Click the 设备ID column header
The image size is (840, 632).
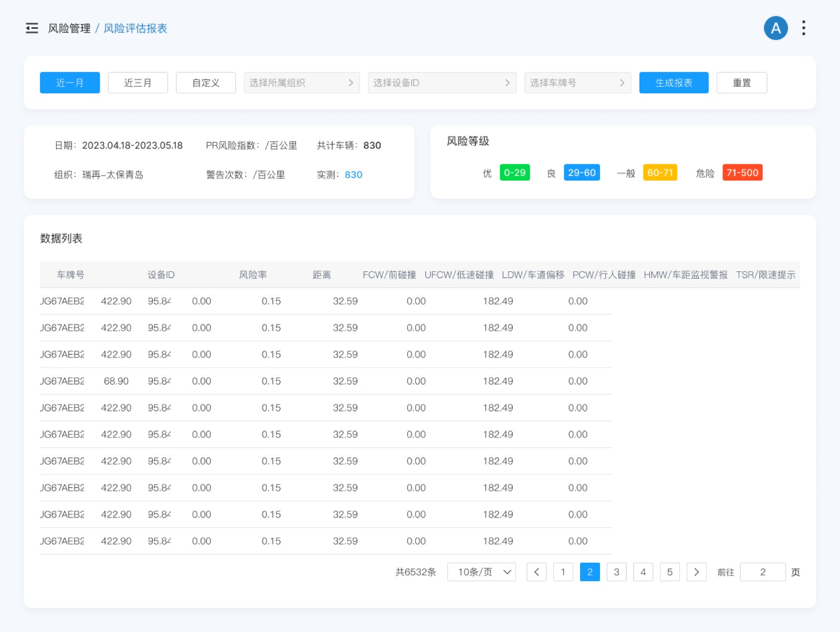pos(161,275)
